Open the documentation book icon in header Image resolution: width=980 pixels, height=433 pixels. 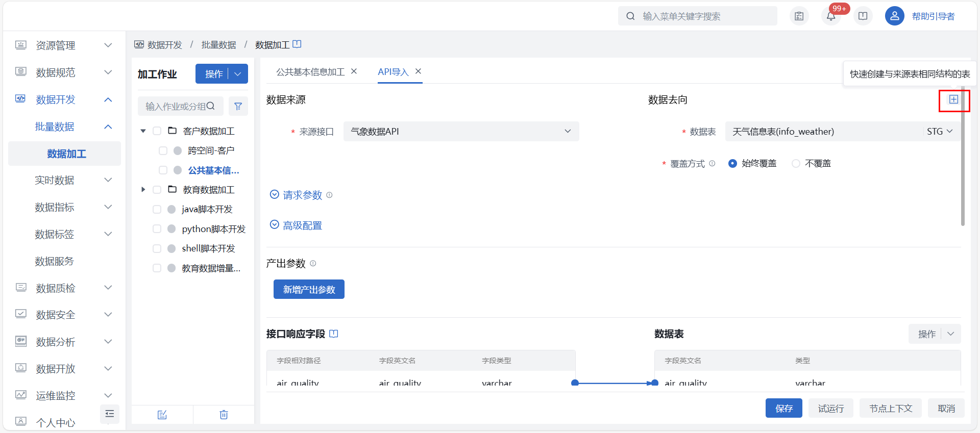863,16
